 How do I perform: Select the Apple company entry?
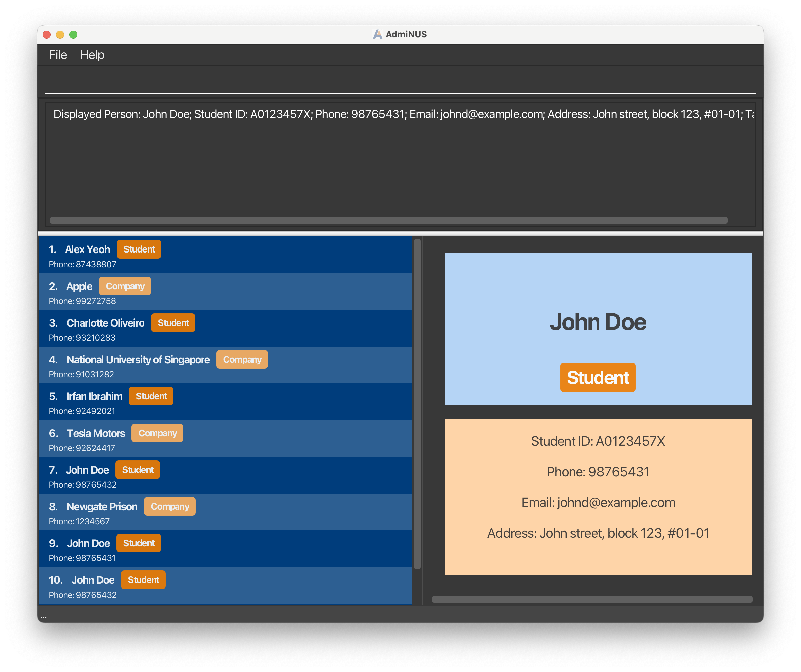pyautogui.click(x=79, y=286)
